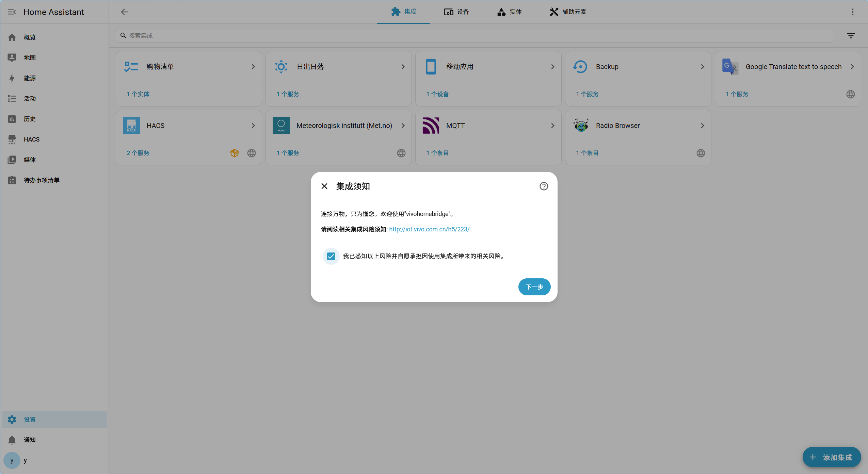This screenshot has height=474, width=868.
Task: Open the filter icon beside search bar
Action: pyautogui.click(x=851, y=35)
